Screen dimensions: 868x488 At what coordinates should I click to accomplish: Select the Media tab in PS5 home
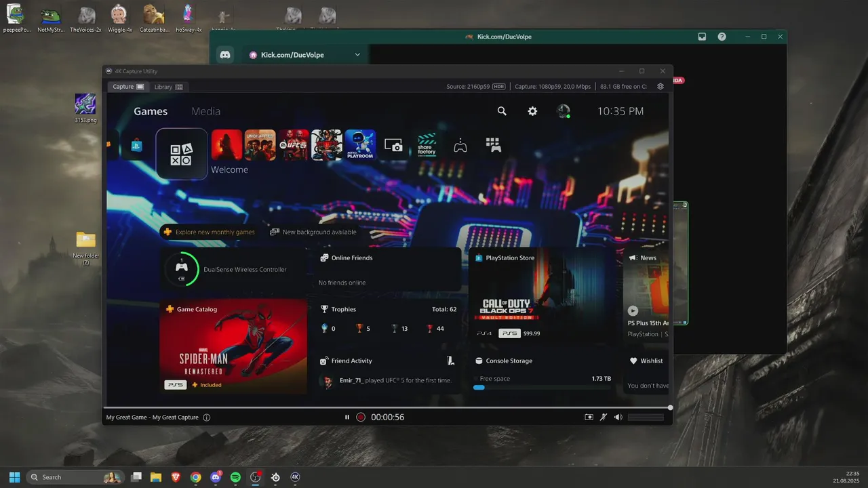tap(205, 111)
